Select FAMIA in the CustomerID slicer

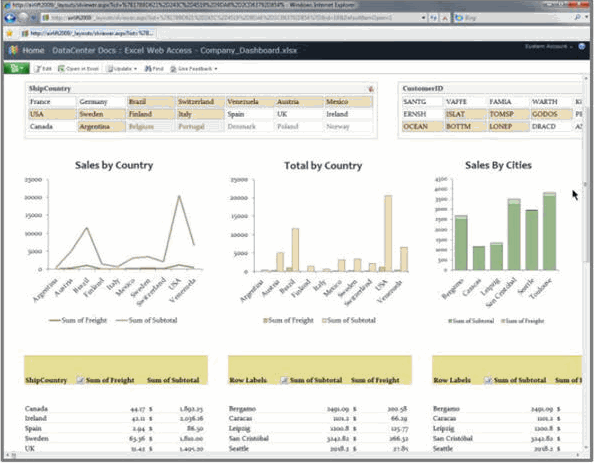click(508, 102)
